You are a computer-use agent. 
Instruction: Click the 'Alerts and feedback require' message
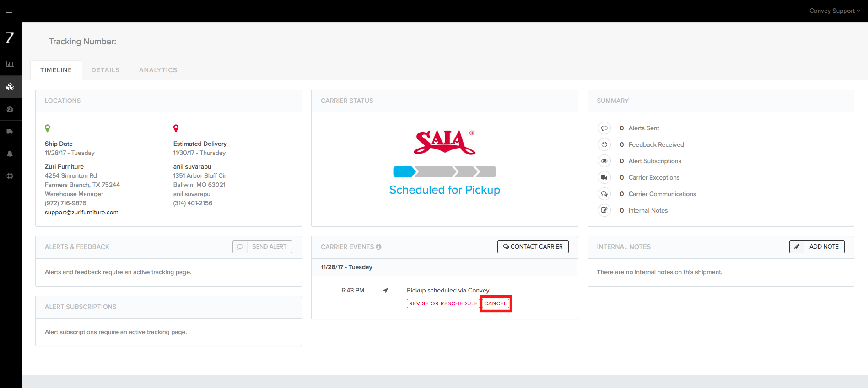pyautogui.click(x=118, y=272)
